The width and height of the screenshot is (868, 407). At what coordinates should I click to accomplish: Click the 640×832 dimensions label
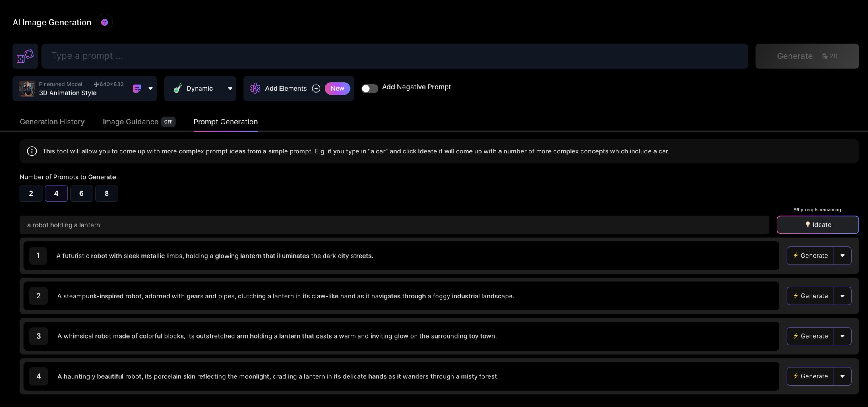pos(108,84)
